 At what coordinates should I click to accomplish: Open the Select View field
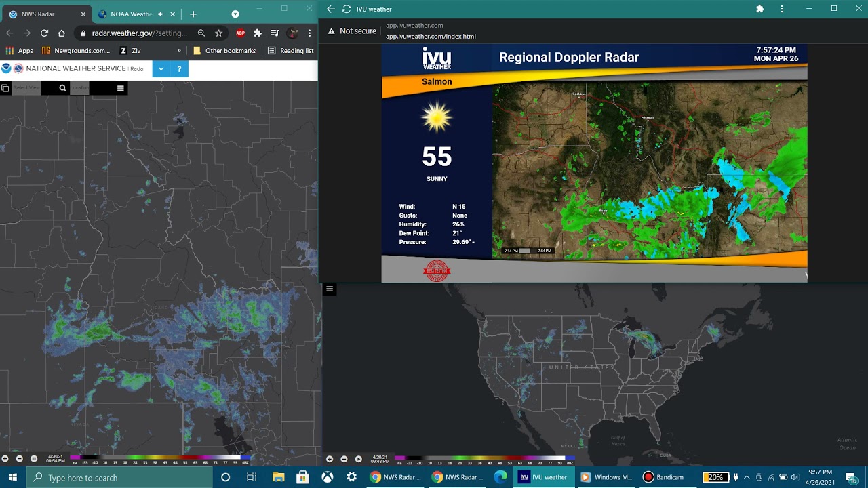(x=26, y=88)
